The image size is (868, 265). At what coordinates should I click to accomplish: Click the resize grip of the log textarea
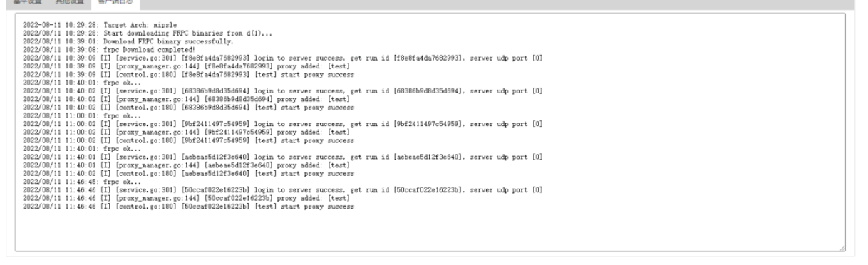842,248
